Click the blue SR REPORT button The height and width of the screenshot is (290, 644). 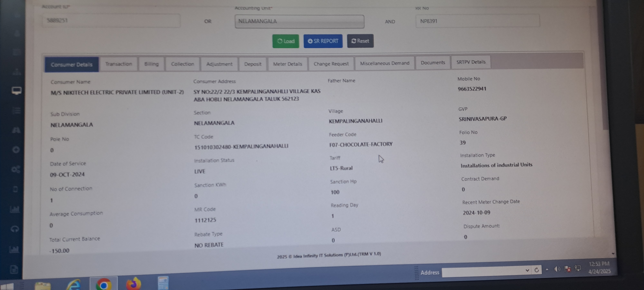(323, 41)
